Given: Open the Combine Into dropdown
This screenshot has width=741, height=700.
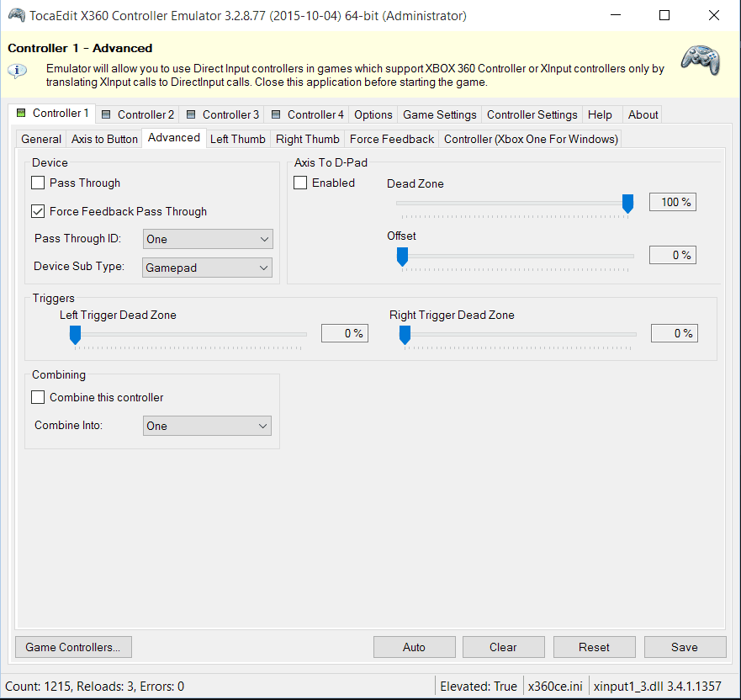Looking at the screenshot, I should coord(207,426).
